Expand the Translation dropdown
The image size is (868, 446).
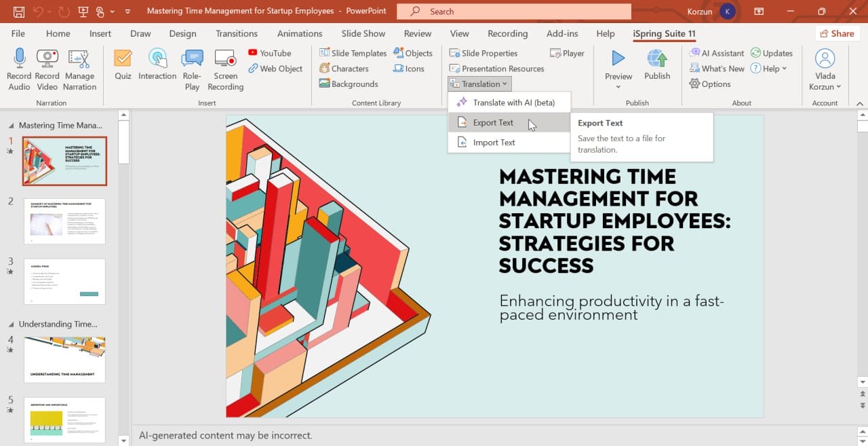pos(479,84)
